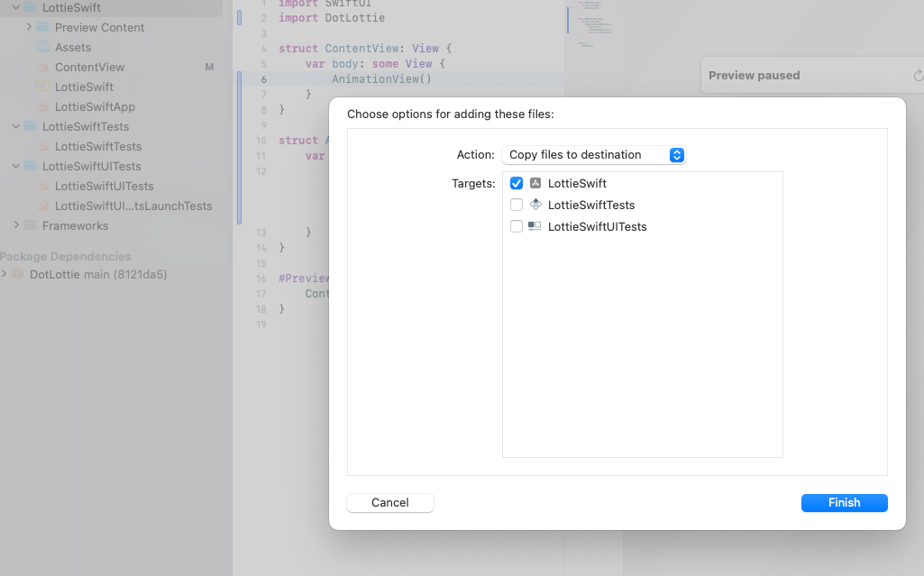This screenshot has height=576, width=924.
Task: Click the LottieSwift entitlements file icon
Action: (x=42, y=86)
